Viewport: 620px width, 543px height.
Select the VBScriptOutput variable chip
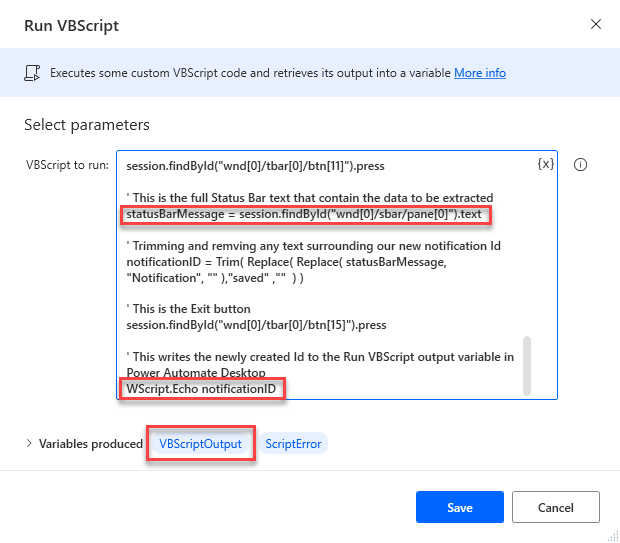tap(200, 444)
